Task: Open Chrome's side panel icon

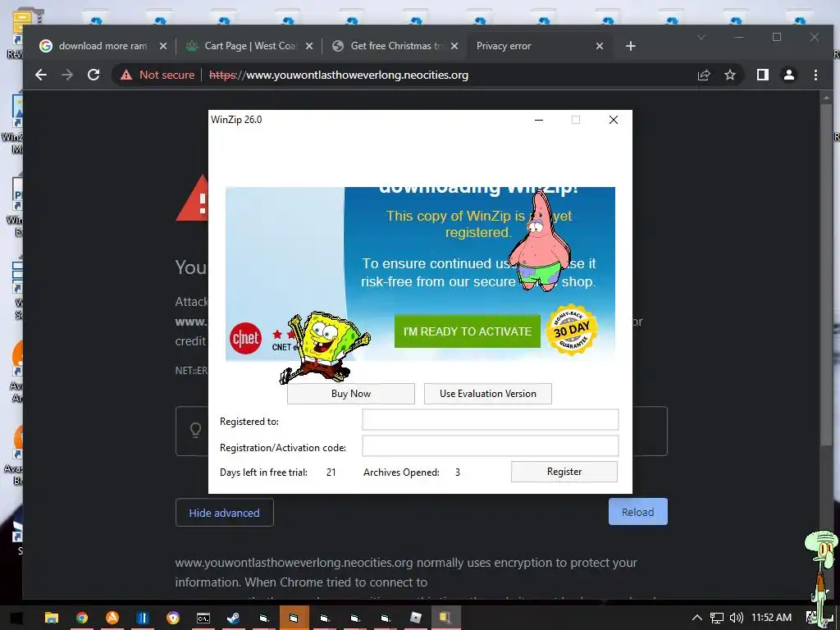Action: (x=763, y=75)
